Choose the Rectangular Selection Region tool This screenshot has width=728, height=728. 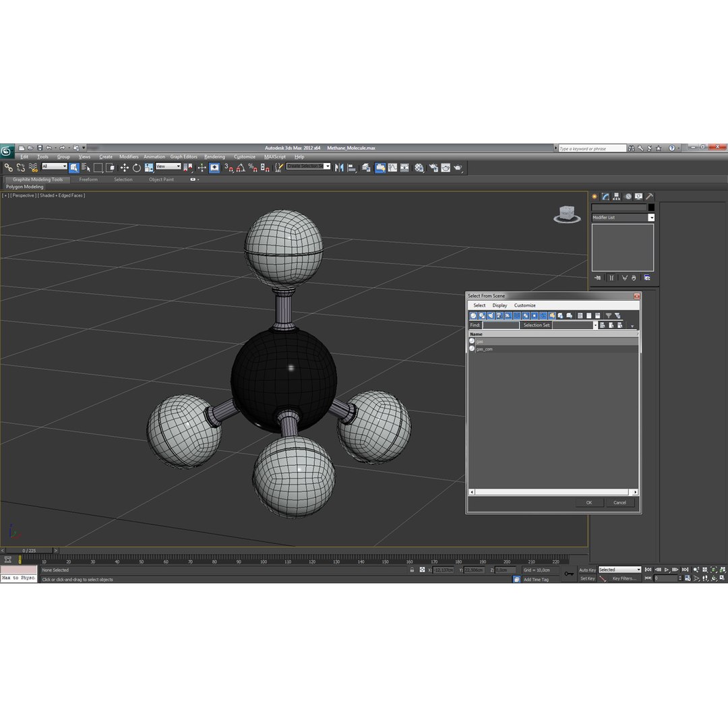pos(98,168)
